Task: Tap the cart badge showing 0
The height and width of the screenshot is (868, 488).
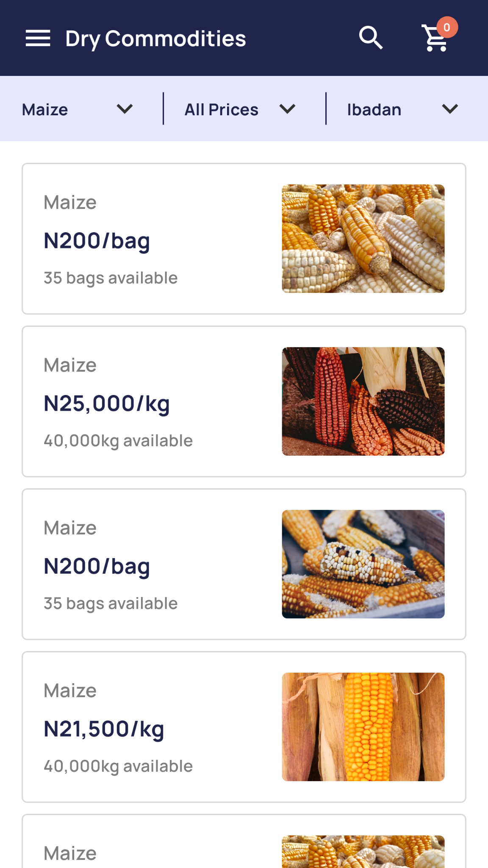Action: pyautogui.click(x=447, y=28)
